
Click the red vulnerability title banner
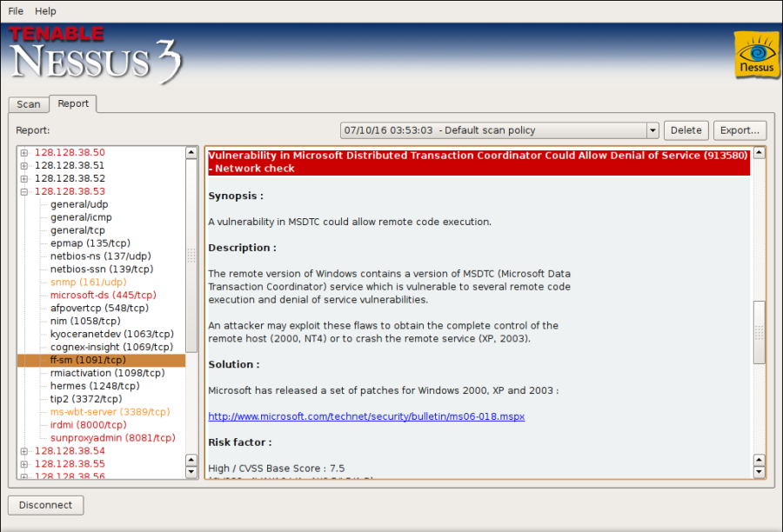tap(478, 163)
